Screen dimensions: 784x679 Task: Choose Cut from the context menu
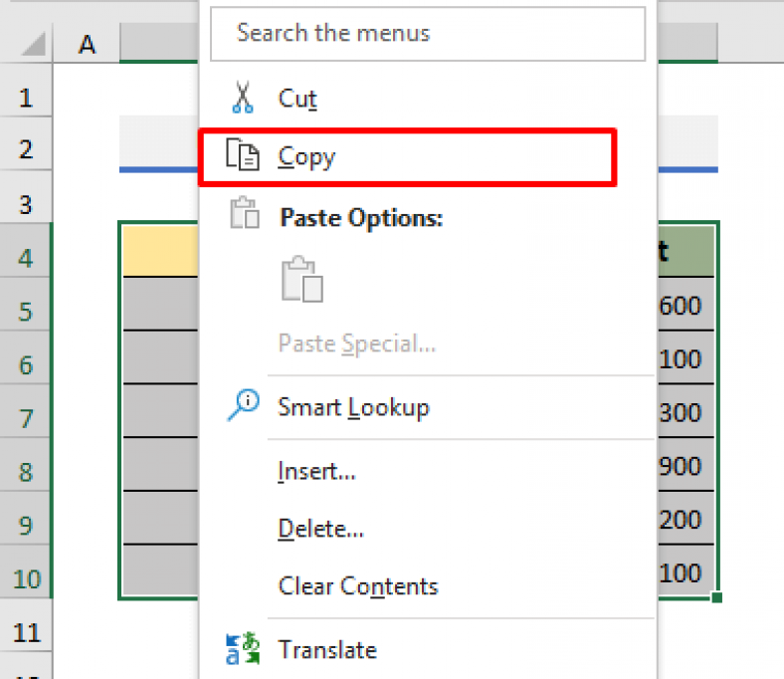297,99
